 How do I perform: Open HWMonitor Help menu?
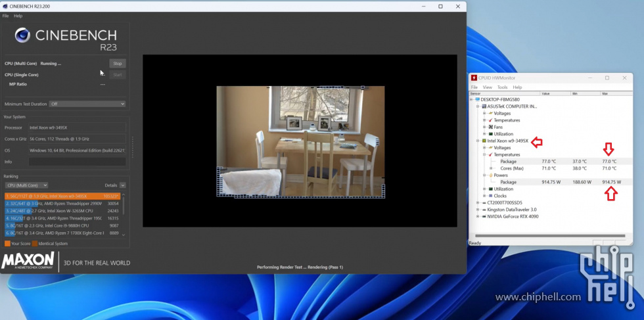[x=518, y=87]
